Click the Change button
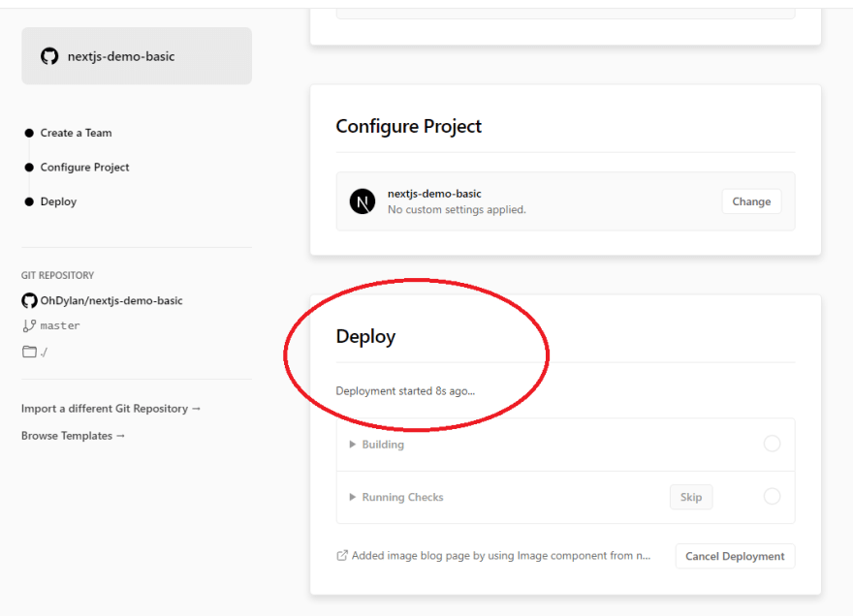 [751, 201]
